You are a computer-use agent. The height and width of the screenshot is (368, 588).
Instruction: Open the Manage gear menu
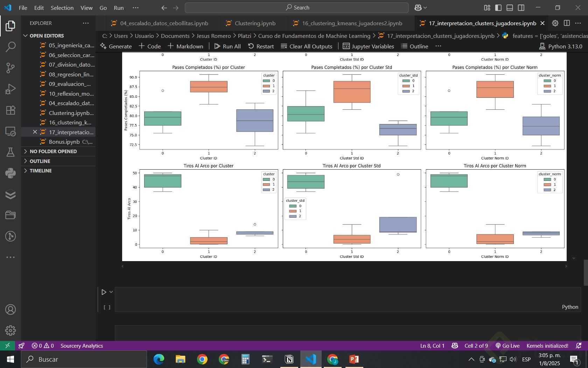click(10, 330)
